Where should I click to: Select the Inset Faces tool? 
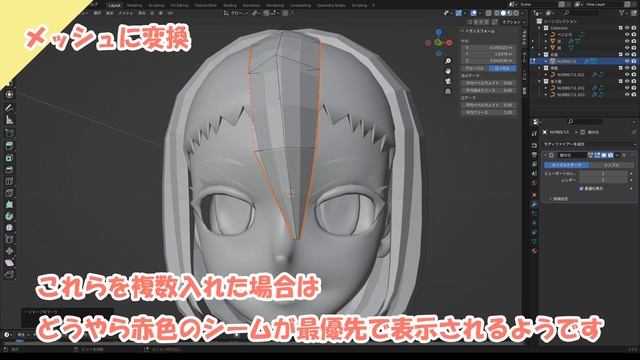tap(9, 158)
